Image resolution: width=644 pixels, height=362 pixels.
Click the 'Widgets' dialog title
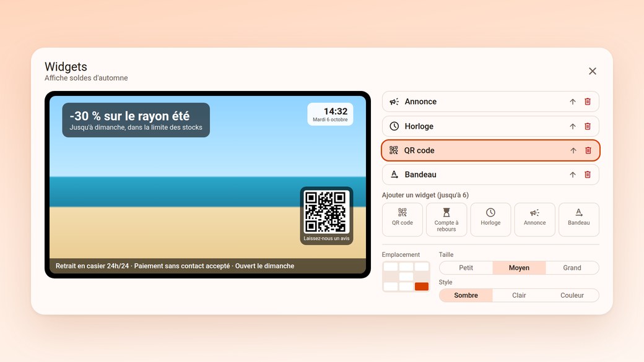point(66,66)
